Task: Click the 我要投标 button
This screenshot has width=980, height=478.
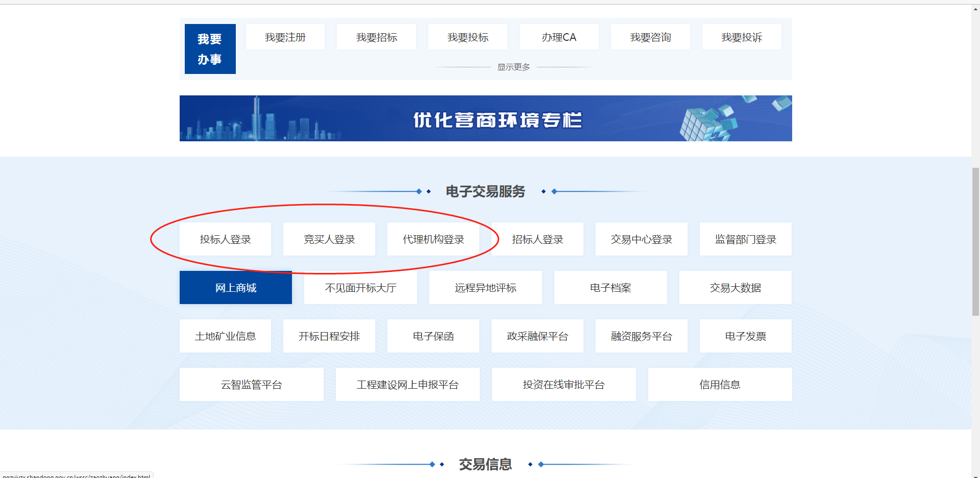Action: tap(468, 37)
